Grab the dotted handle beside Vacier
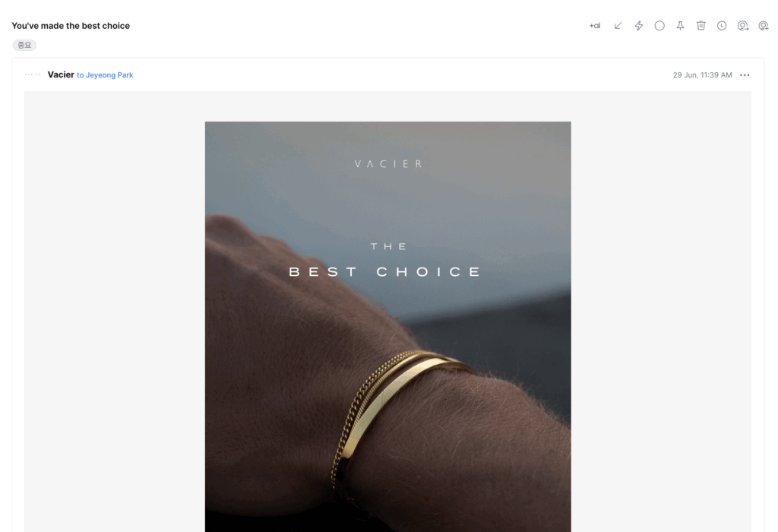Screen dimensions: 778x532 coord(33,74)
